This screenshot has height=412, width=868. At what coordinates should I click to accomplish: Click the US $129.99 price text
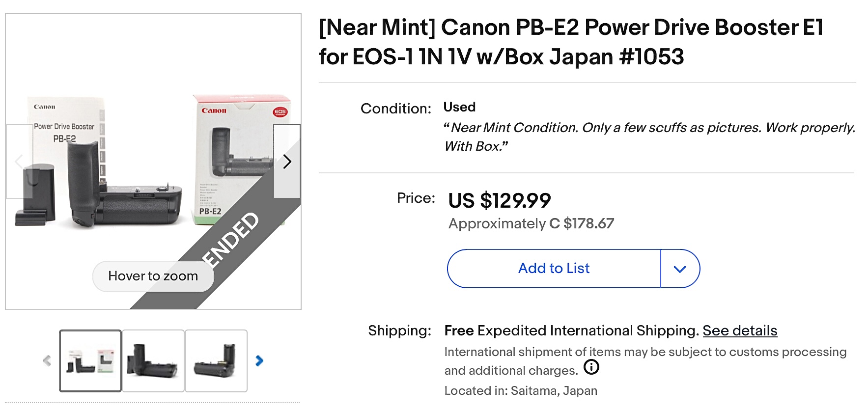click(x=499, y=200)
